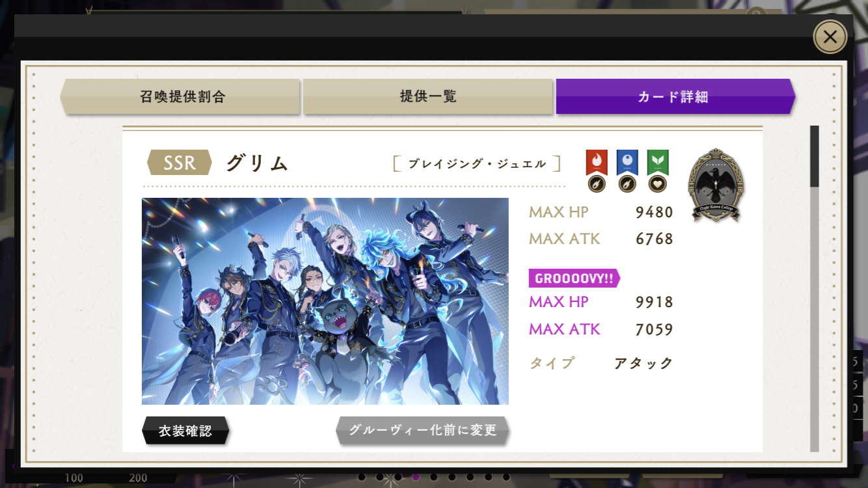Click the attack icon under red flag
Image resolution: width=868 pixels, height=488 pixels.
(x=597, y=184)
